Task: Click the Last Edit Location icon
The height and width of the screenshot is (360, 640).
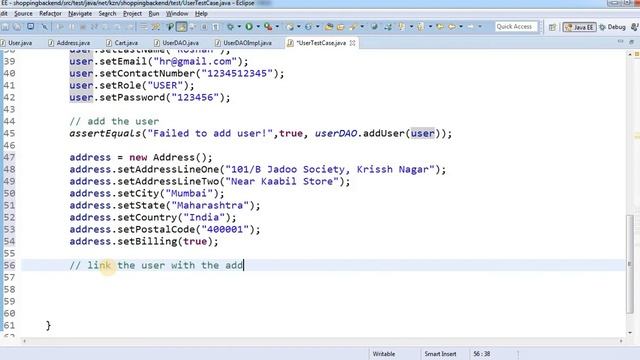Action: pyautogui.click(x=440, y=27)
